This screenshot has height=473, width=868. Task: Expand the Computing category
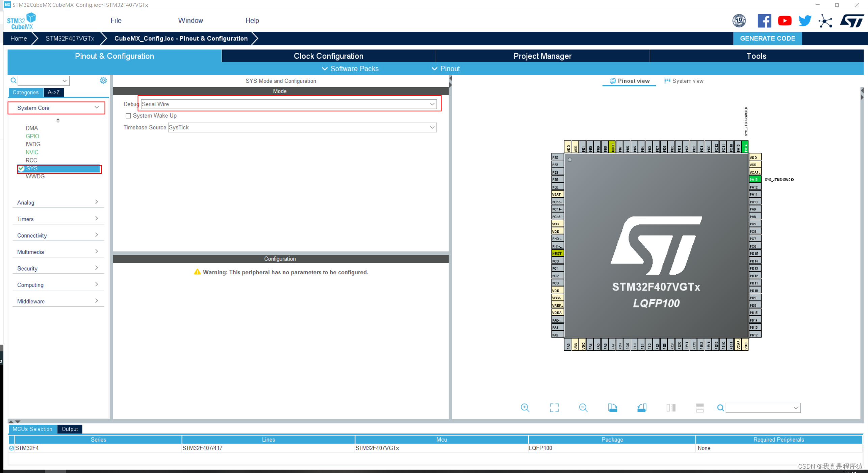(58, 285)
